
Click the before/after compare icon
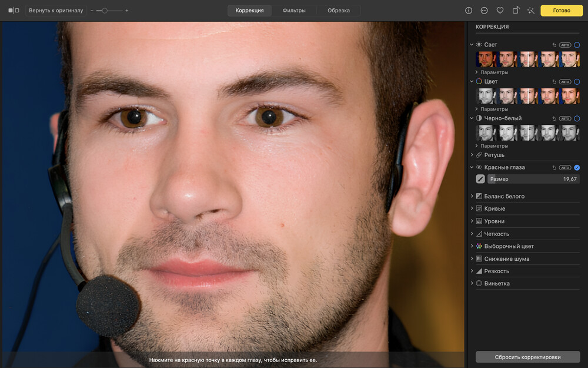[x=14, y=11]
